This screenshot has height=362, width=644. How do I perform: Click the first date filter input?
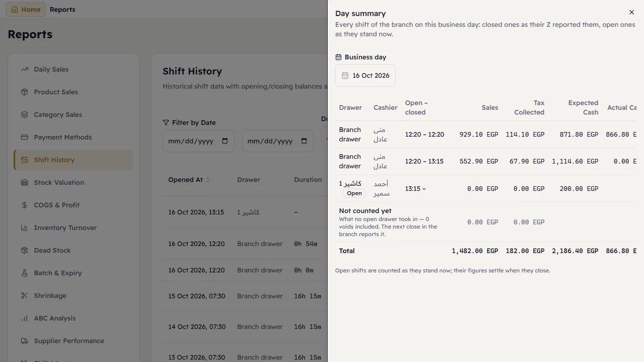click(x=198, y=141)
